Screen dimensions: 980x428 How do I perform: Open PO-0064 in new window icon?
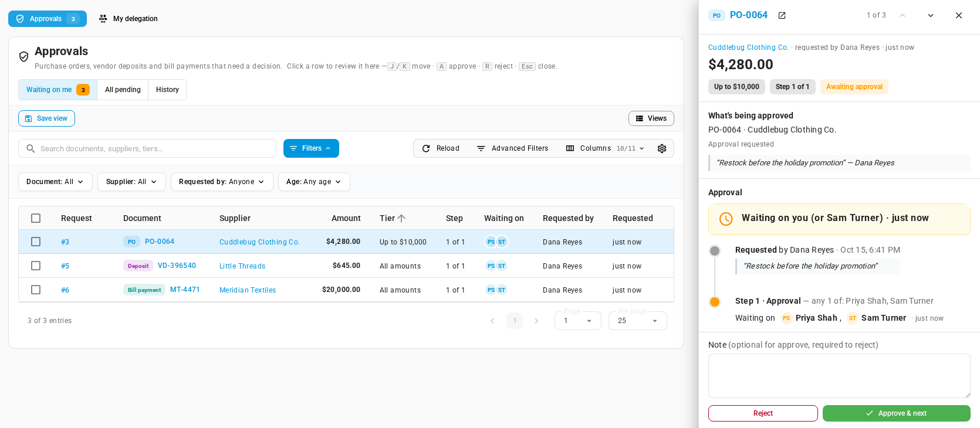click(x=782, y=15)
